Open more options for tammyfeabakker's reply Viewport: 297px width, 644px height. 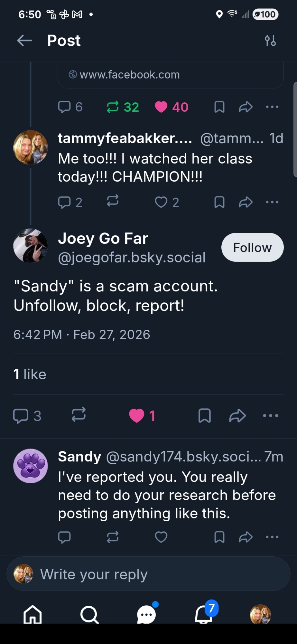coord(272,202)
